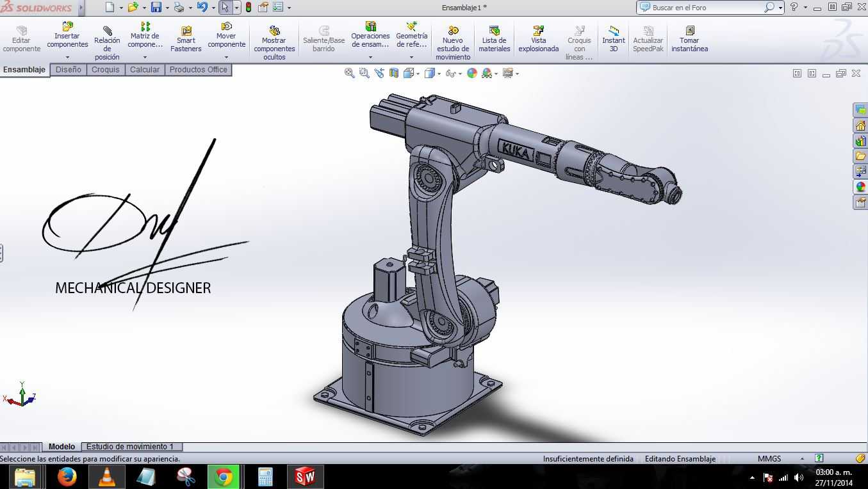The height and width of the screenshot is (489, 868).
Task: Toggle Instant 3D
Action: click(x=613, y=40)
